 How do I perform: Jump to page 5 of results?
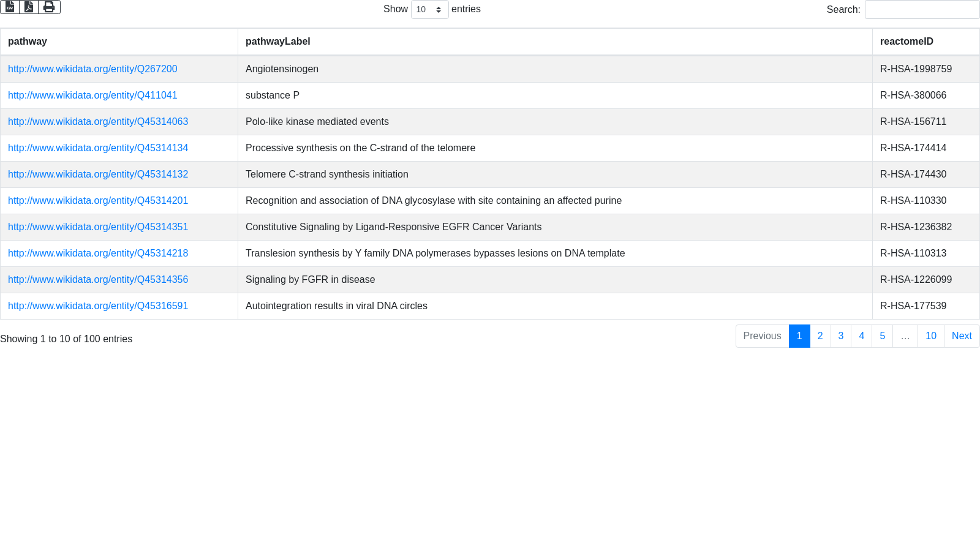point(882,336)
